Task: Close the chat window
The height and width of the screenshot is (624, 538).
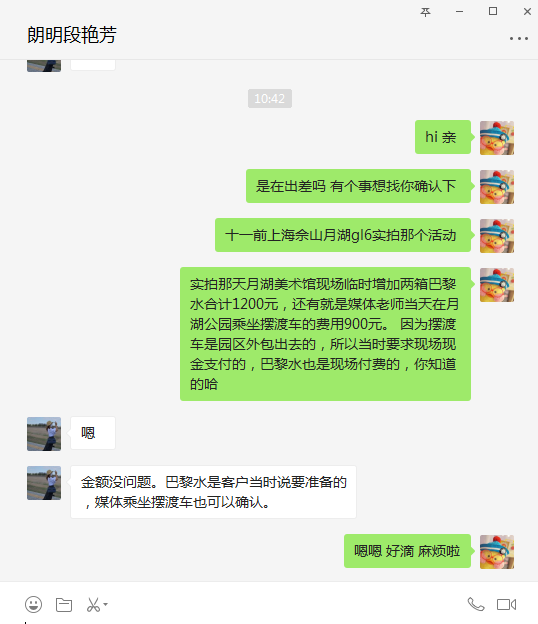Action: click(527, 12)
